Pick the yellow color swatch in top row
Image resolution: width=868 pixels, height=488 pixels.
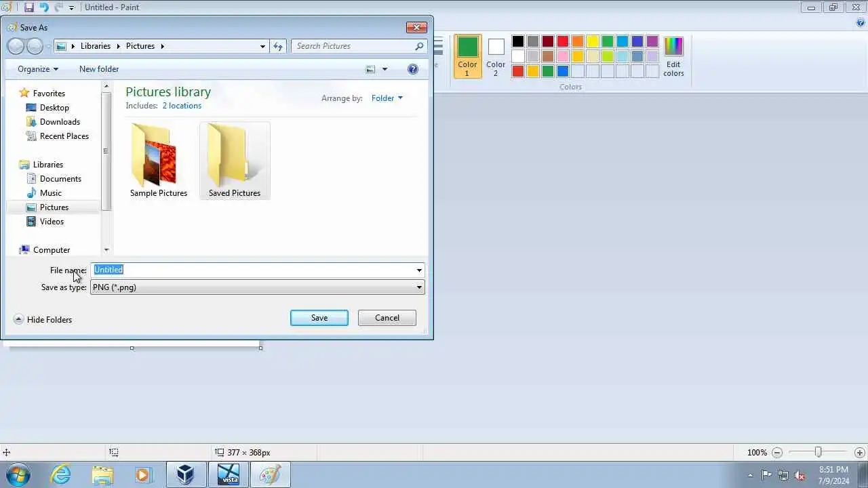pyautogui.click(x=593, y=41)
